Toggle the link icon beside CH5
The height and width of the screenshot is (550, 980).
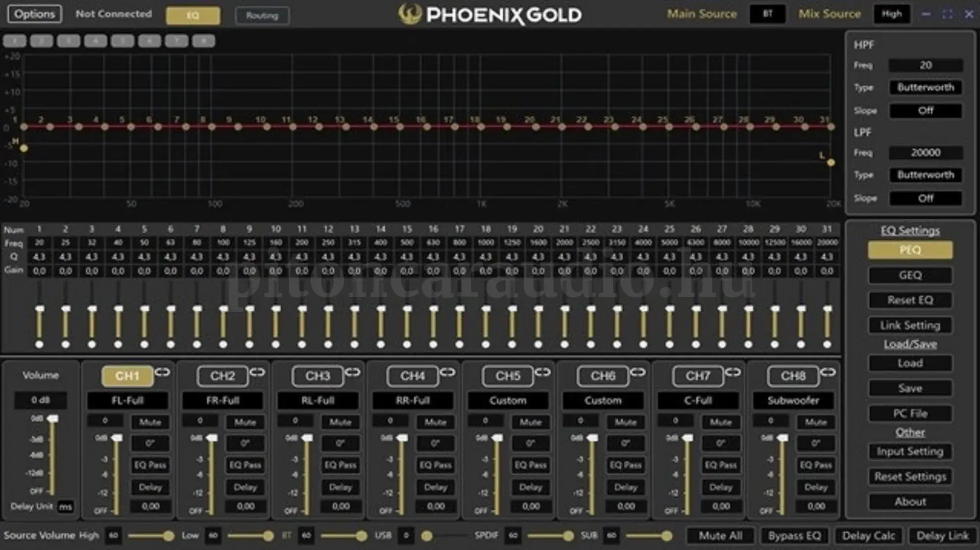(543, 372)
